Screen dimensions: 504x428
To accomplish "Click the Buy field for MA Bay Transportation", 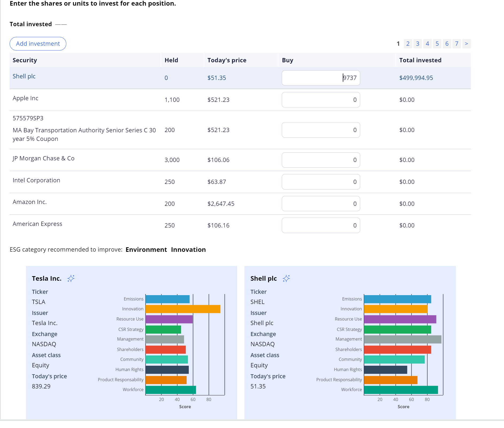I will tap(321, 130).
